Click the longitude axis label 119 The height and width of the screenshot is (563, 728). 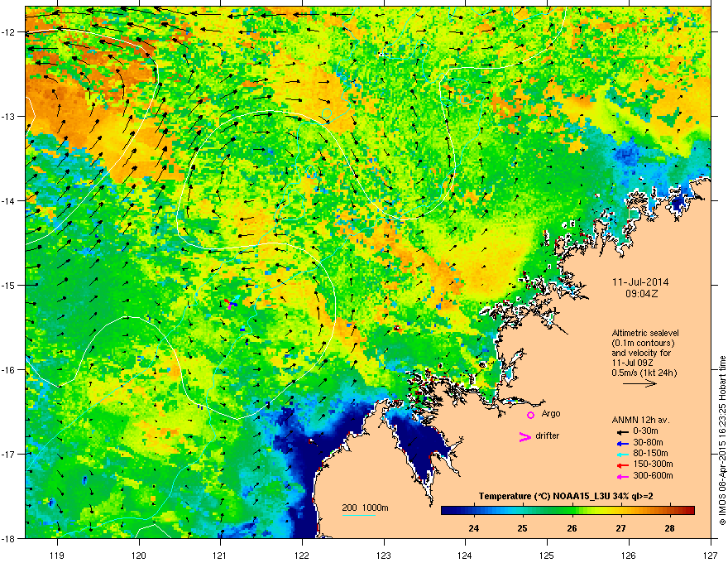57,555
